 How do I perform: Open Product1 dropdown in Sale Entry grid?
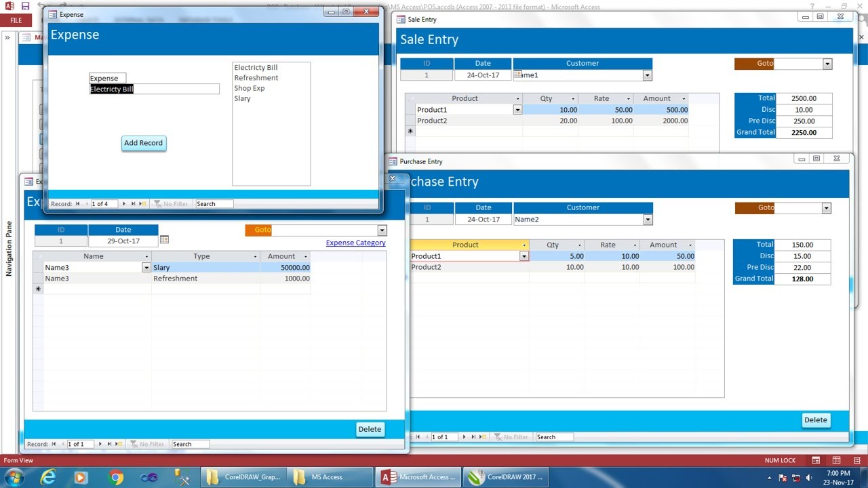point(517,110)
